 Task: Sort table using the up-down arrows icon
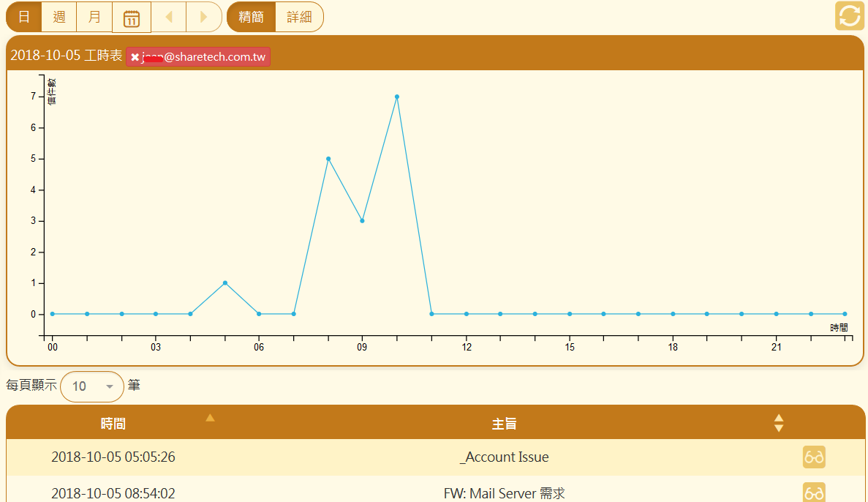(779, 423)
